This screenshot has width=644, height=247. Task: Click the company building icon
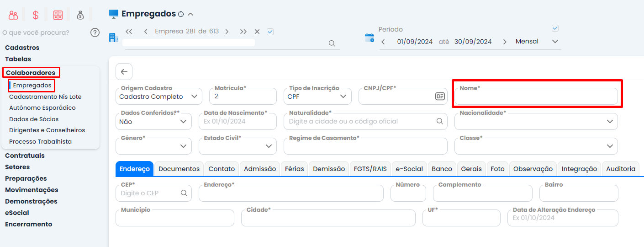114,37
